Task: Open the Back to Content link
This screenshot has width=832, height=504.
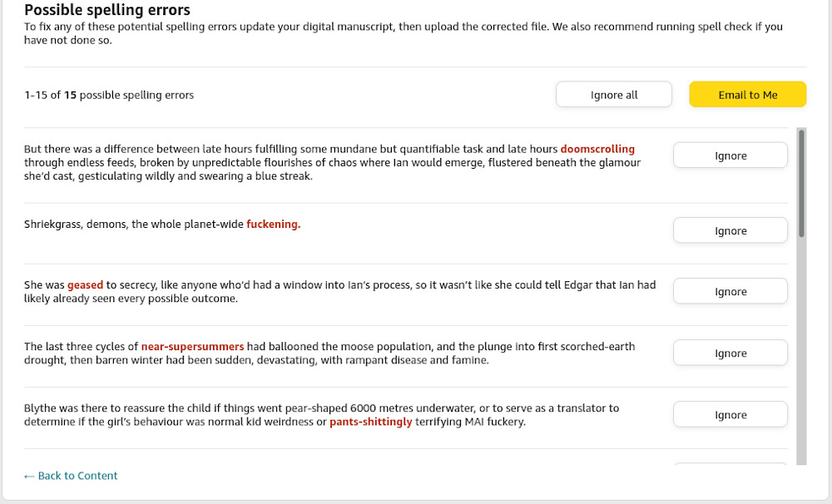Action: tap(71, 476)
